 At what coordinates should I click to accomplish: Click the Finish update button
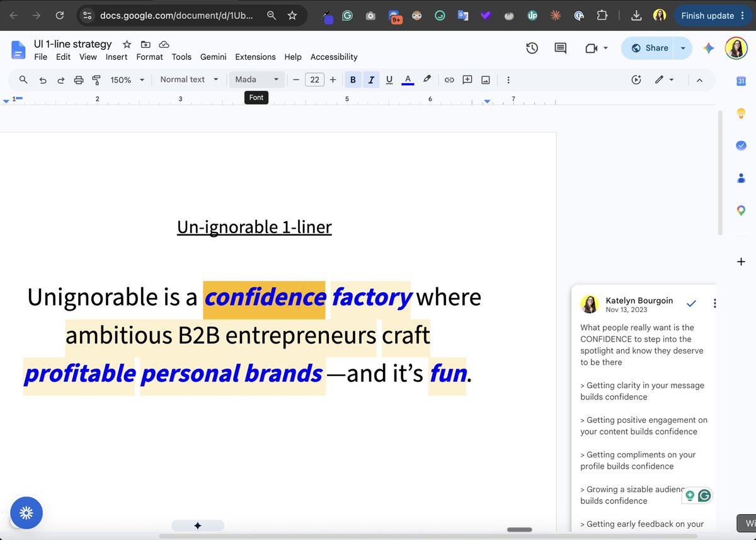tap(713, 15)
